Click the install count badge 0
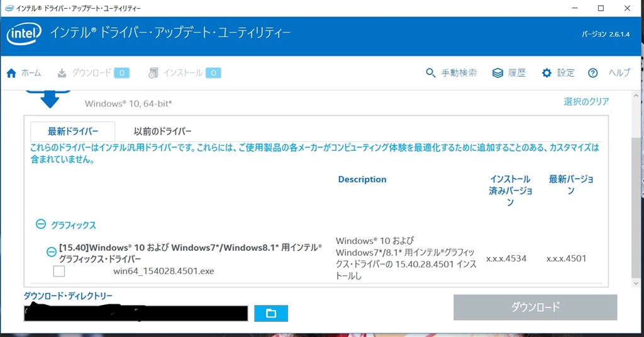Screen dimensions: 644x337 (x=213, y=73)
